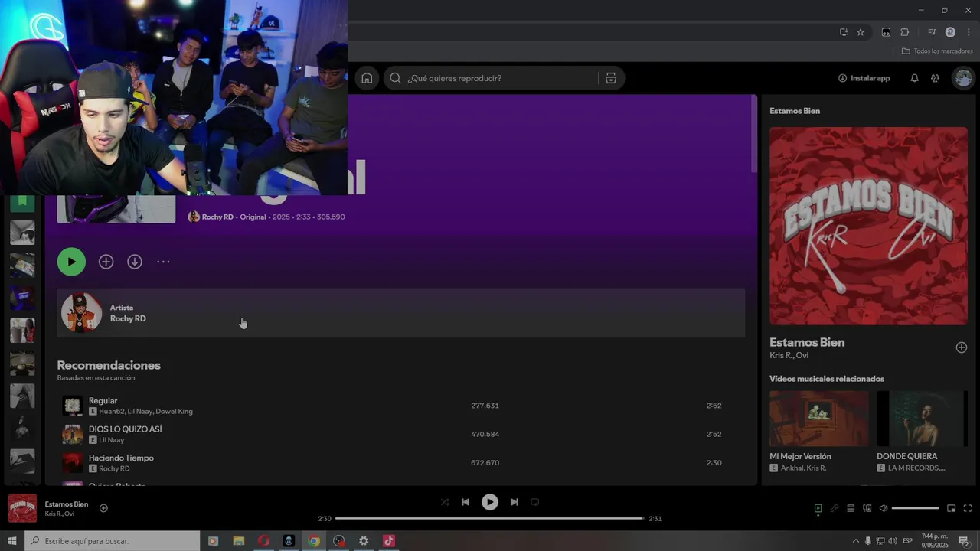Viewport: 980px width, 551px height.
Task: Open the Chrome three-dots menu
Action: (x=969, y=32)
